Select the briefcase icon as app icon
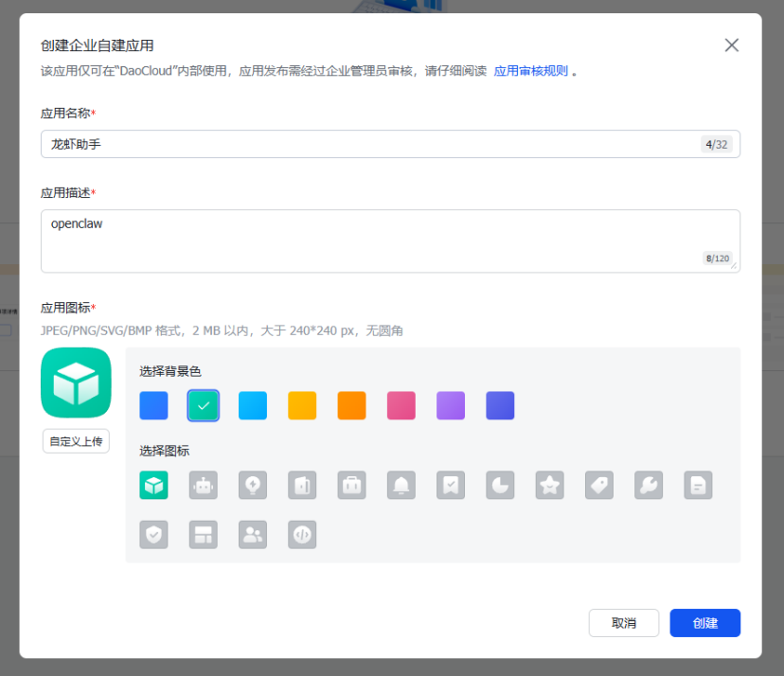Screen dimensions: 784x676 click(351, 485)
